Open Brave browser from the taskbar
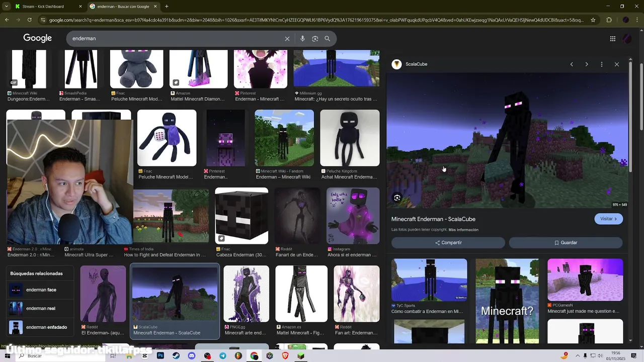The height and width of the screenshot is (362, 644). [x=285, y=356]
